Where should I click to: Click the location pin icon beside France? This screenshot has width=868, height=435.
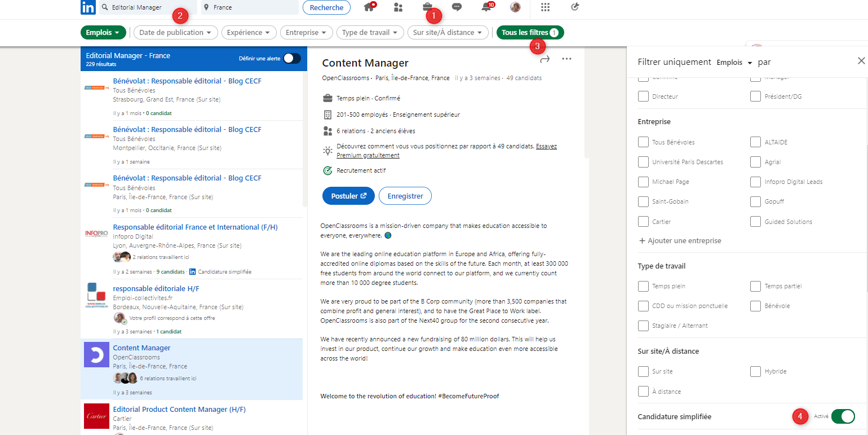207,7
